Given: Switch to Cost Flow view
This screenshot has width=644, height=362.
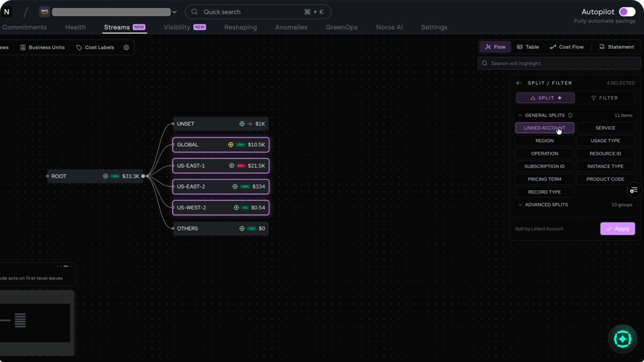Looking at the screenshot, I should point(567,47).
